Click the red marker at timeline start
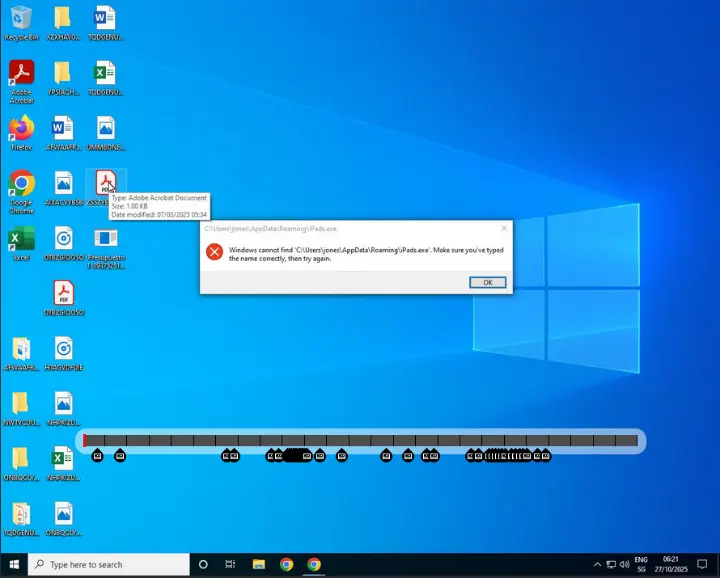720x578 pixels. click(x=85, y=440)
